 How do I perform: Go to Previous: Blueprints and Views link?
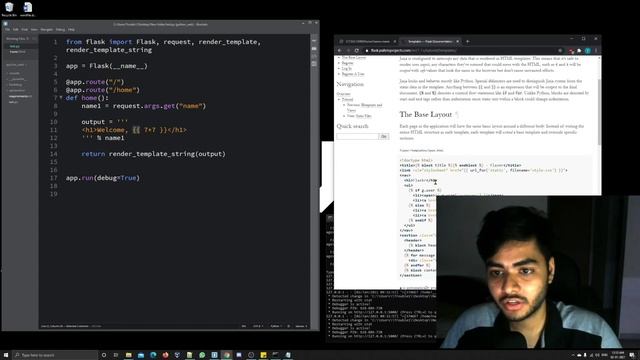pyautogui.click(x=364, y=108)
